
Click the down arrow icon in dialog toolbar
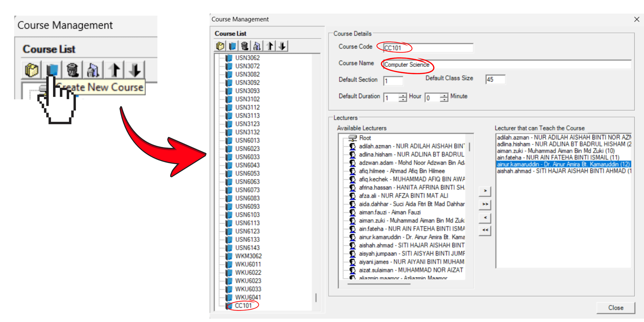click(282, 46)
